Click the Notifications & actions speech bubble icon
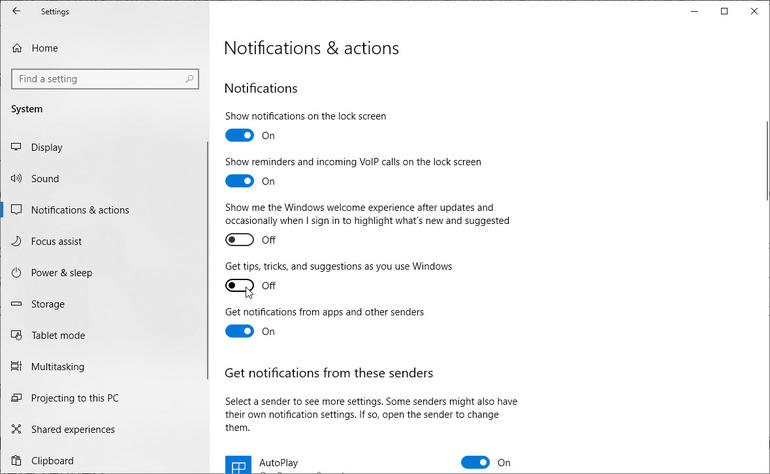770x474 pixels. click(x=16, y=210)
